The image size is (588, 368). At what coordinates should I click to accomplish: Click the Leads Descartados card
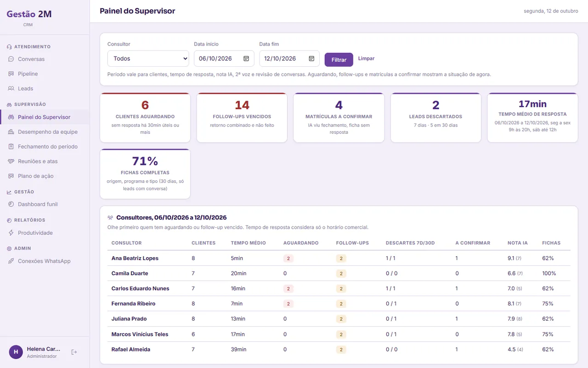pyautogui.click(x=436, y=118)
